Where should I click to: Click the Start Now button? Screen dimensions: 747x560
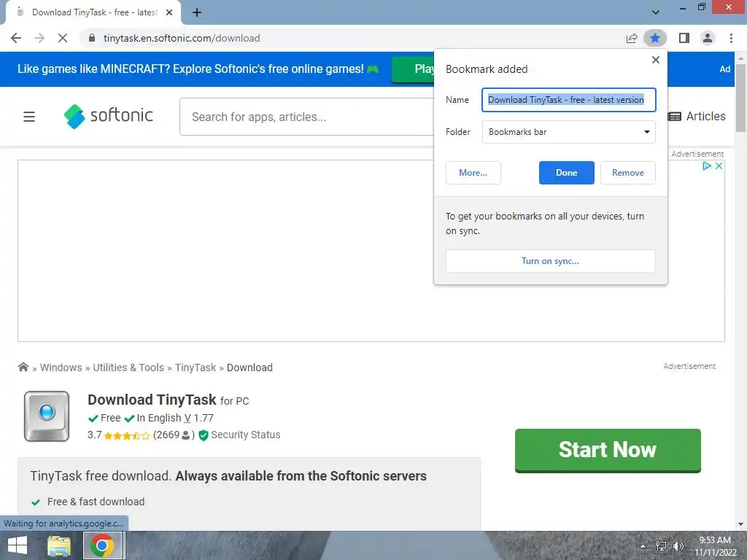pos(608,450)
